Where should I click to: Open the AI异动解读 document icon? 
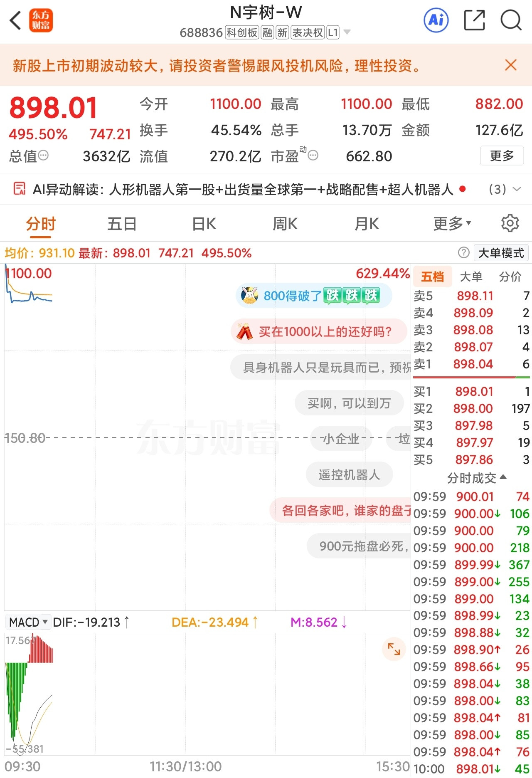(20, 189)
